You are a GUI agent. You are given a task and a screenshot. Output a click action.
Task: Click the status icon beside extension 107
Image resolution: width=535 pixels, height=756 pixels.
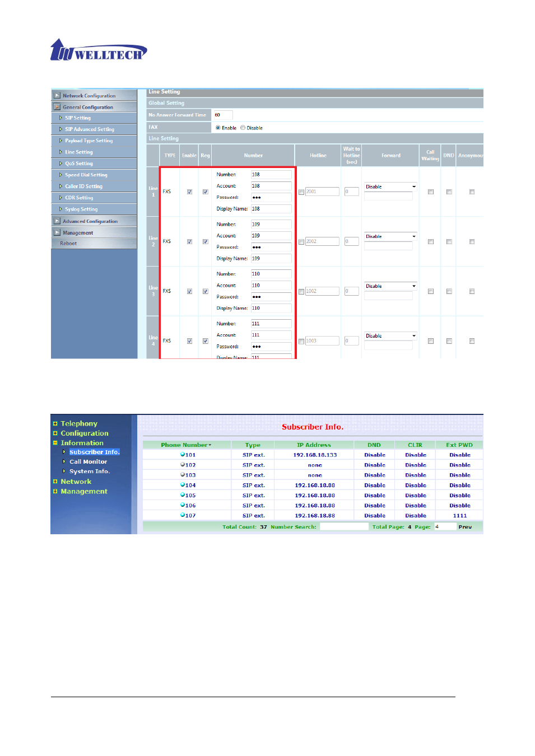point(183,515)
